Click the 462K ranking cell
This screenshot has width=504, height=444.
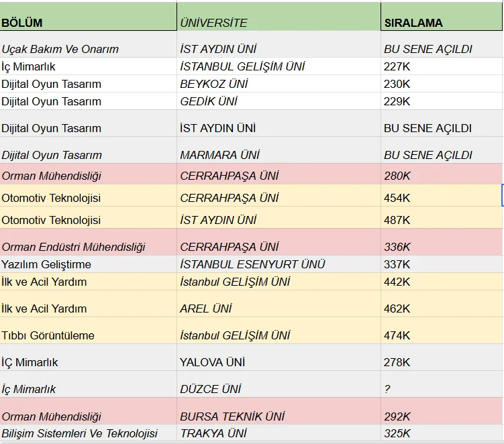pyautogui.click(x=442, y=304)
